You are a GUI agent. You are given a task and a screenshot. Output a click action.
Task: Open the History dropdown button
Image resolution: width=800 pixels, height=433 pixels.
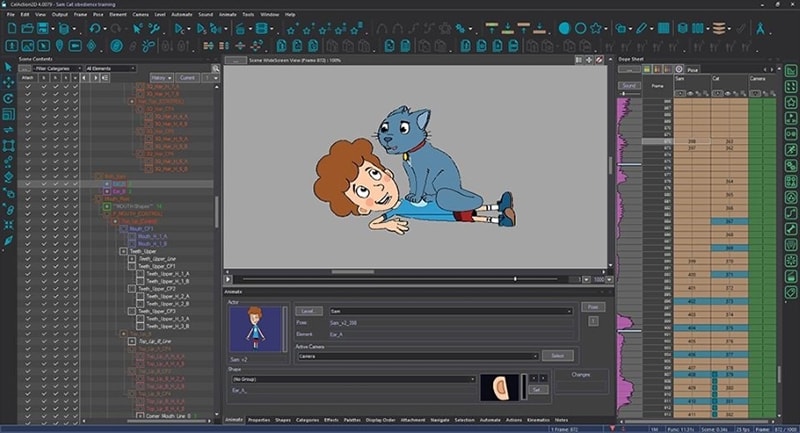click(161, 78)
